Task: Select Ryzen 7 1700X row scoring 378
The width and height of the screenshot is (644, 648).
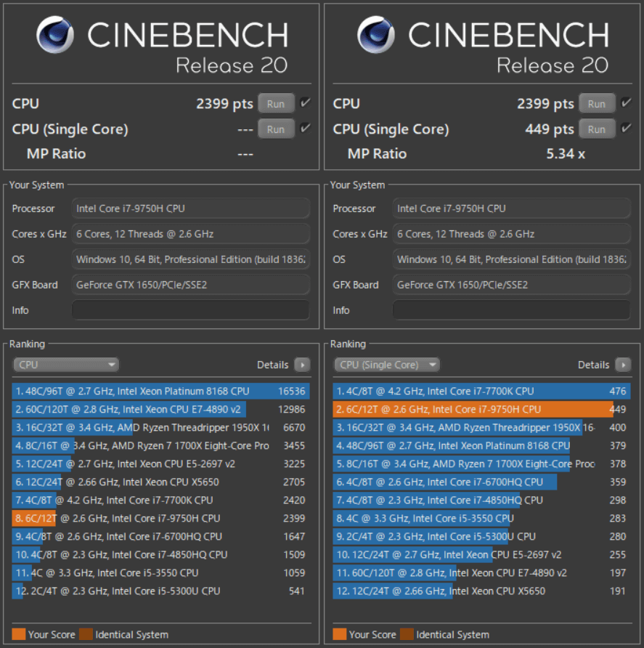Action: [481, 464]
